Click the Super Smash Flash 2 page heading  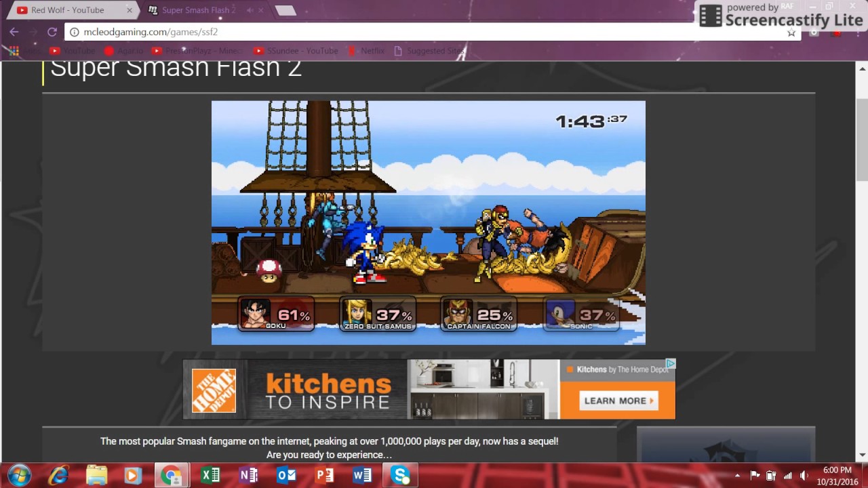coord(176,68)
